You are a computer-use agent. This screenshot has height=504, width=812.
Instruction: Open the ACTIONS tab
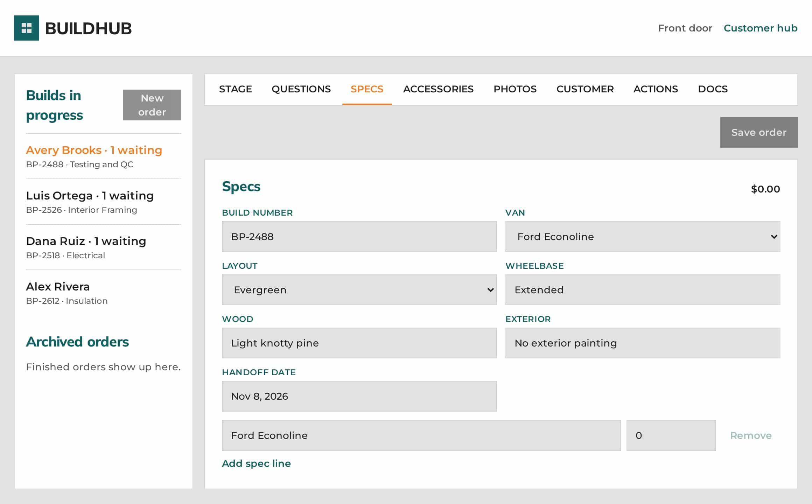[x=656, y=89]
